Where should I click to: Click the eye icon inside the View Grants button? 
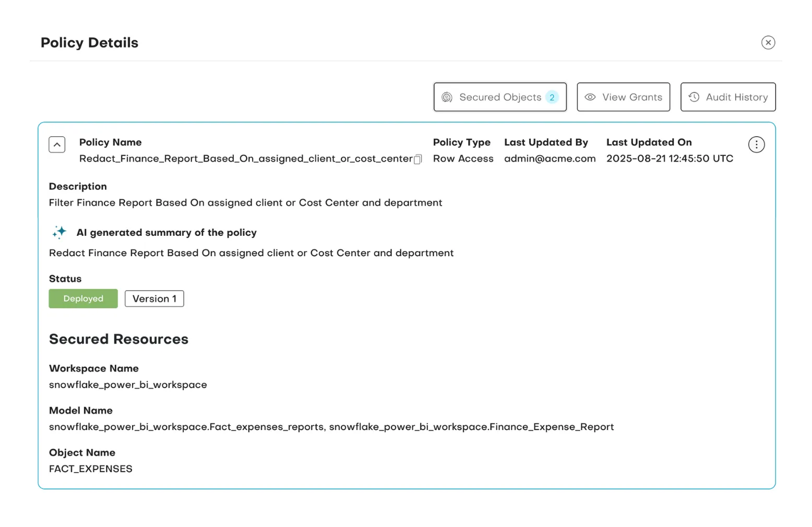[590, 97]
